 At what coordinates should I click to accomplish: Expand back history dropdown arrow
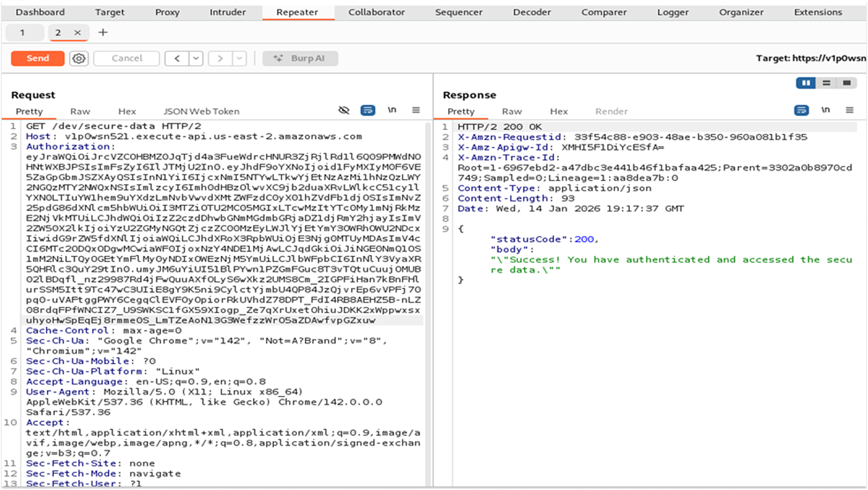[196, 59]
